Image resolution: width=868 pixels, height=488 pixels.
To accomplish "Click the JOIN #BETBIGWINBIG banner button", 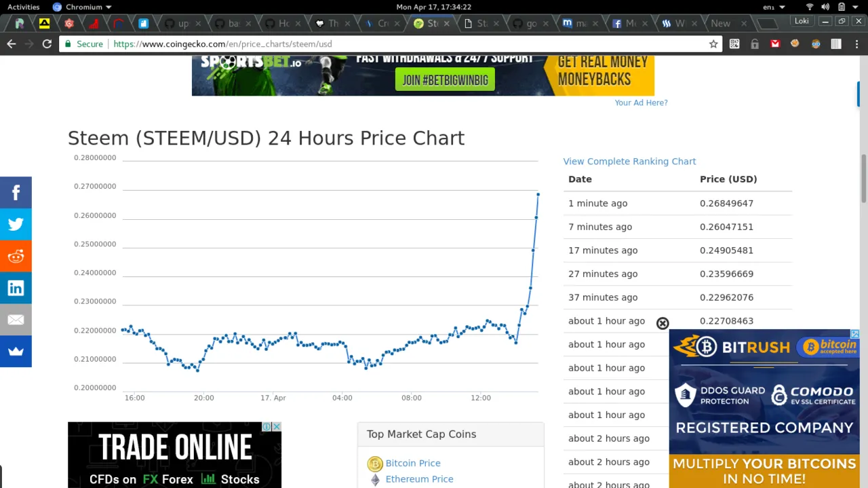I will point(445,80).
